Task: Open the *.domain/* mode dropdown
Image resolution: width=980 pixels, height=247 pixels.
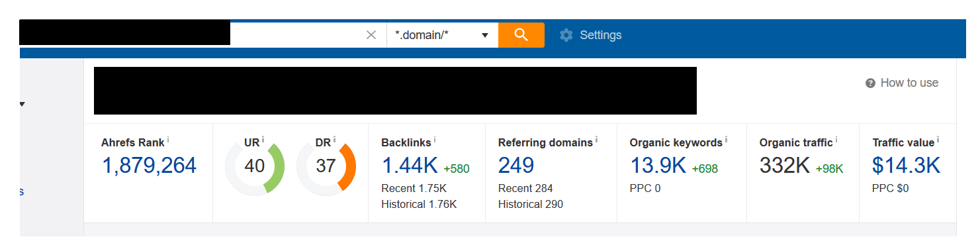Action: [442, 35]
